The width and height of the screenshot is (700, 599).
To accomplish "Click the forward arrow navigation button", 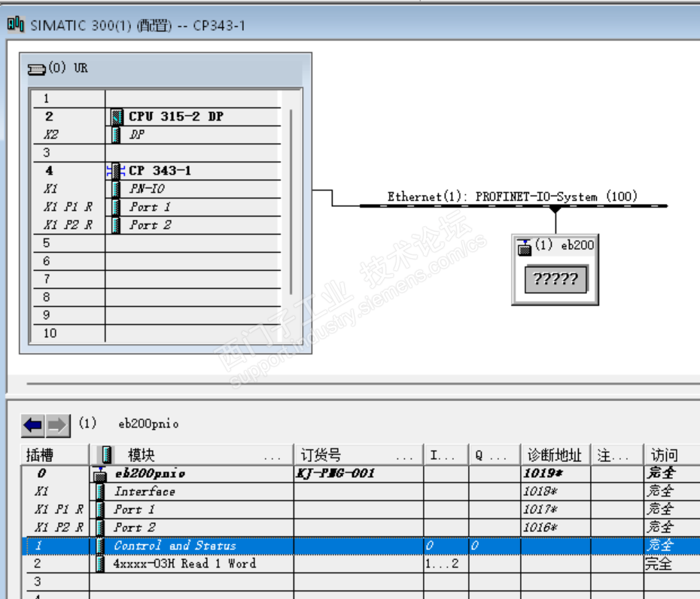I will [58, 425].
